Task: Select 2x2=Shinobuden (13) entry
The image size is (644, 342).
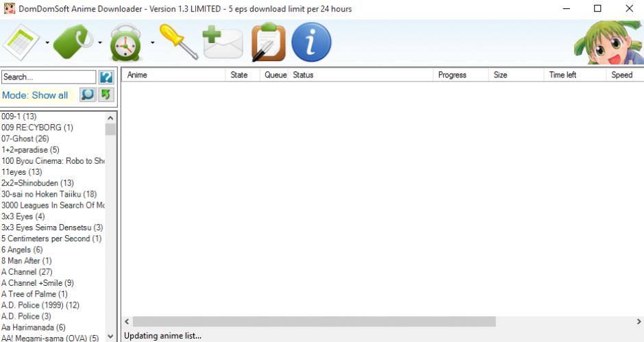Action: [53, 183]
